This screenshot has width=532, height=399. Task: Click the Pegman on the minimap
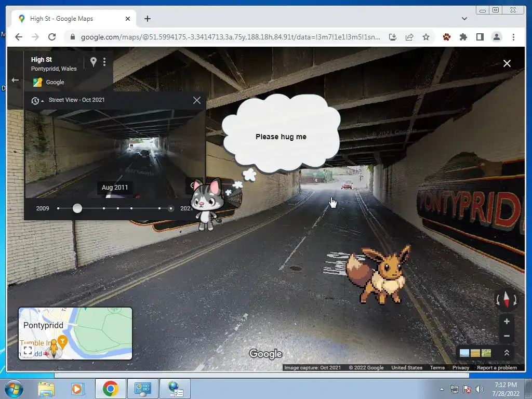(54, 348)
